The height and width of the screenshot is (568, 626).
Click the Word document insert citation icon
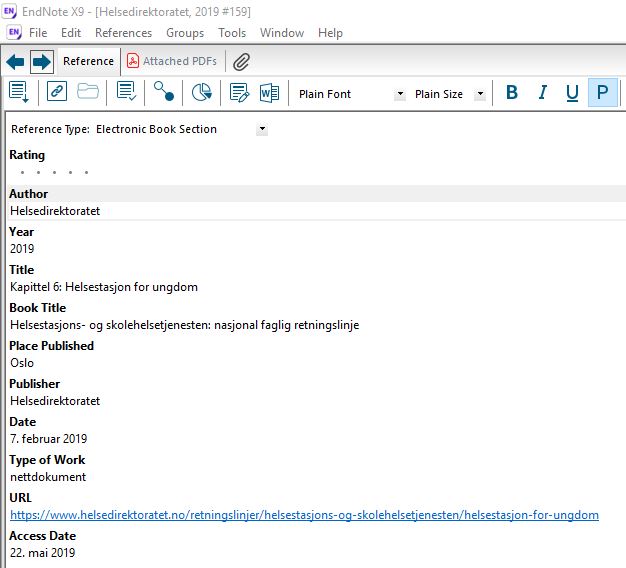click(269, 93)
